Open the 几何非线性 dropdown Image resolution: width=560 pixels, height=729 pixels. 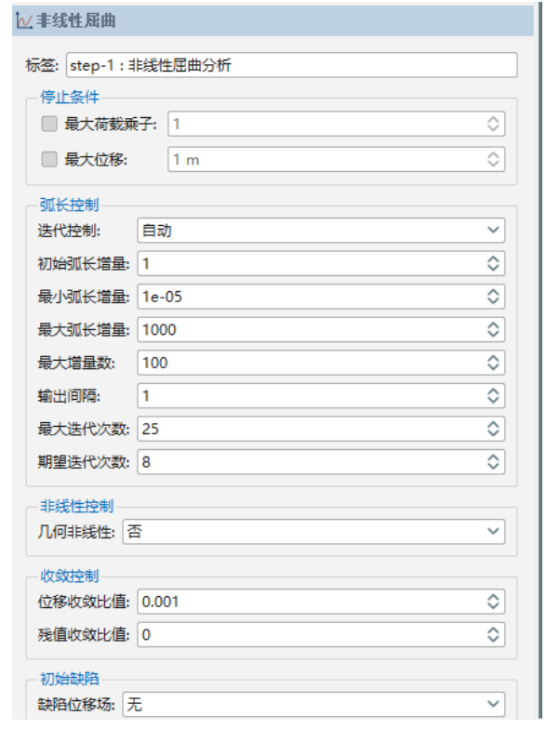(313, 532)
